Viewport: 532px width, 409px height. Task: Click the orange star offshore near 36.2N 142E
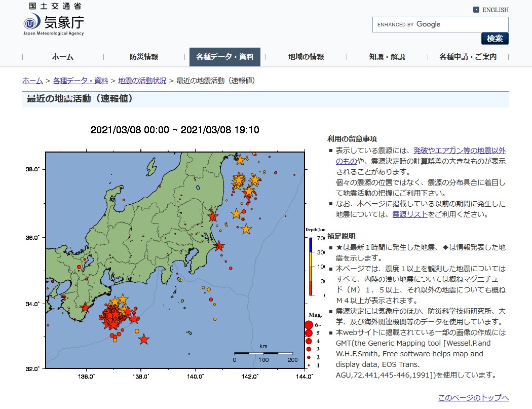[246, 229]
